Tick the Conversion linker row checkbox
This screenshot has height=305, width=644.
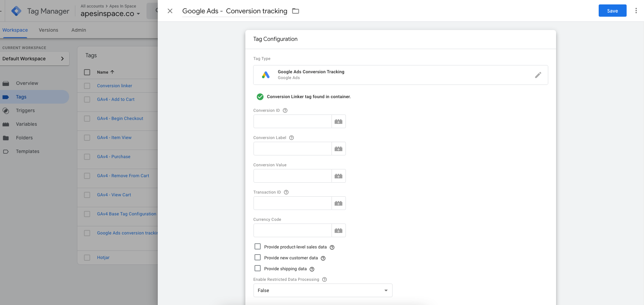click(87, 86)
